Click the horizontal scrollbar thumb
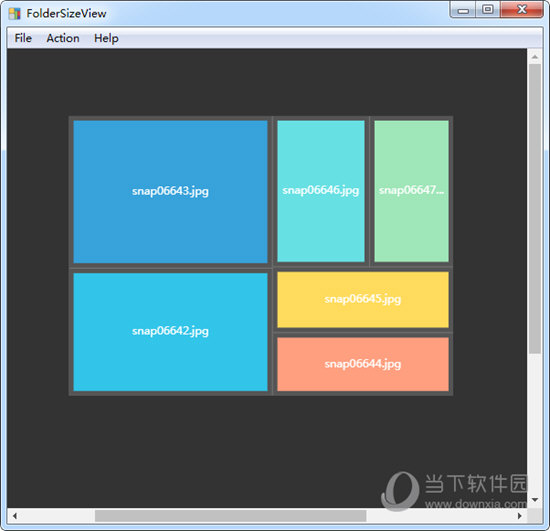 point(230,516)
